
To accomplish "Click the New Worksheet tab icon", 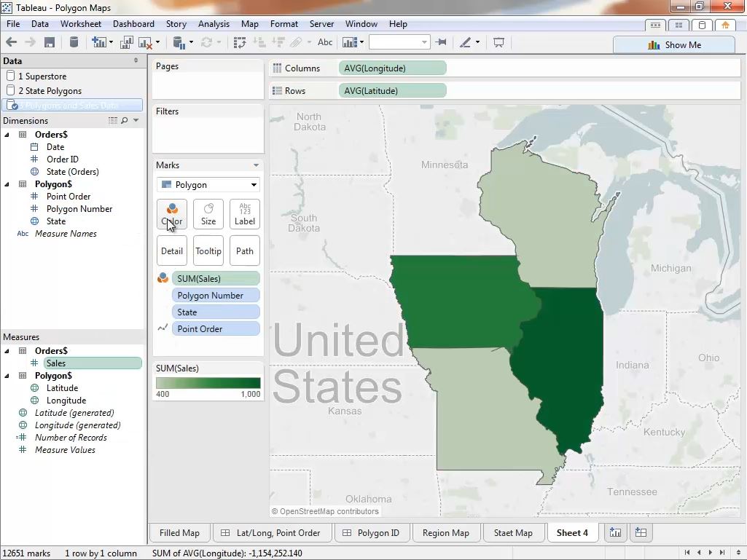I will (x=616, y=533).
